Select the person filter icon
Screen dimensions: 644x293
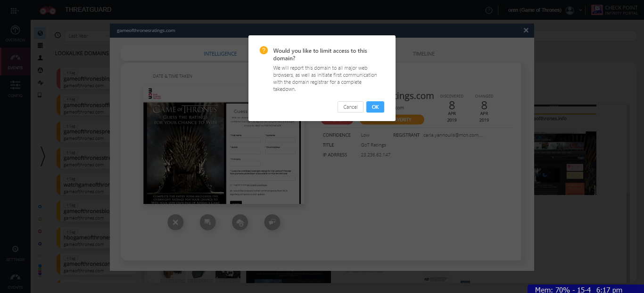coord(40,58)
